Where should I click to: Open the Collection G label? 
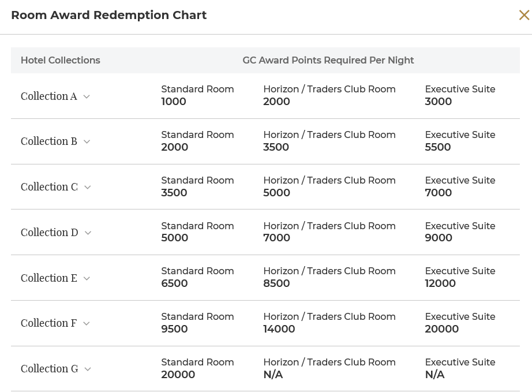(x=50, y=368)
